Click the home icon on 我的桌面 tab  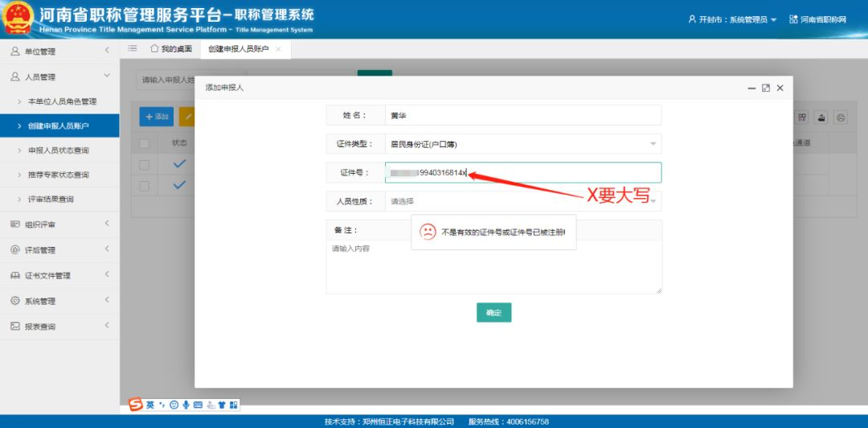pos(154,49)
